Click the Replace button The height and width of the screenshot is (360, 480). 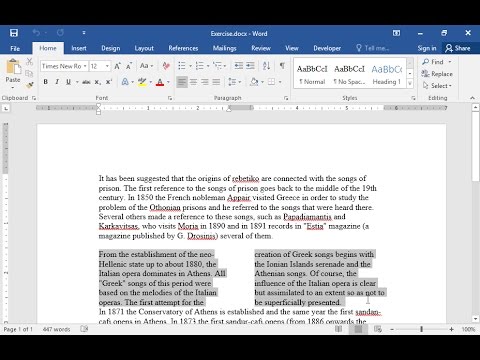(x=437, y=74)
